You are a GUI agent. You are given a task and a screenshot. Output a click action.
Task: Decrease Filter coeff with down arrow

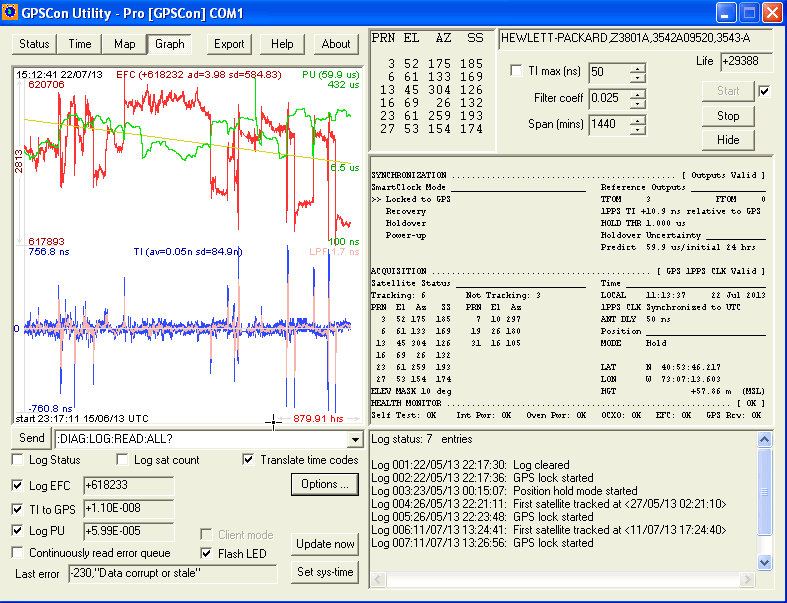637,103
